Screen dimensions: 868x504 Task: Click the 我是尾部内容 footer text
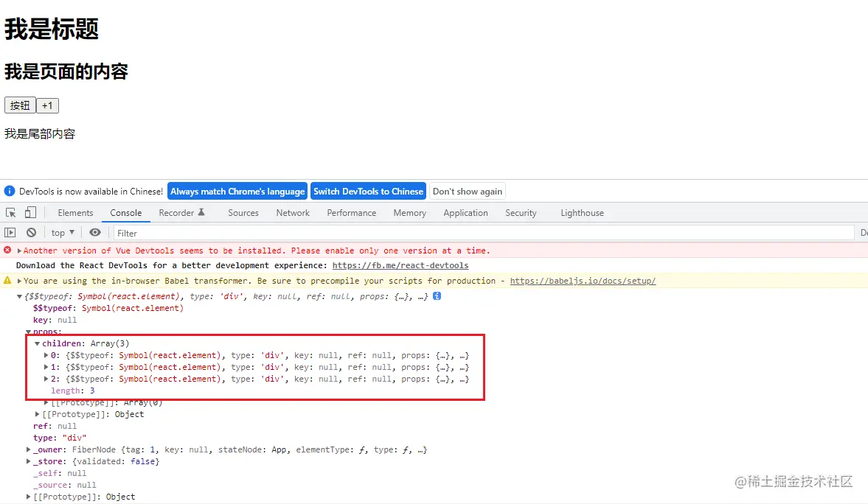40,134
